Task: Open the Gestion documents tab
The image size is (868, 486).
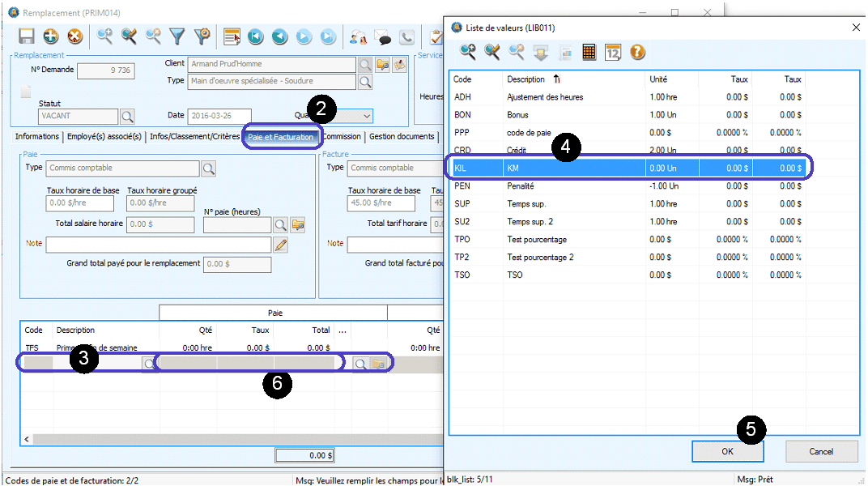Action: click(402, 137)
